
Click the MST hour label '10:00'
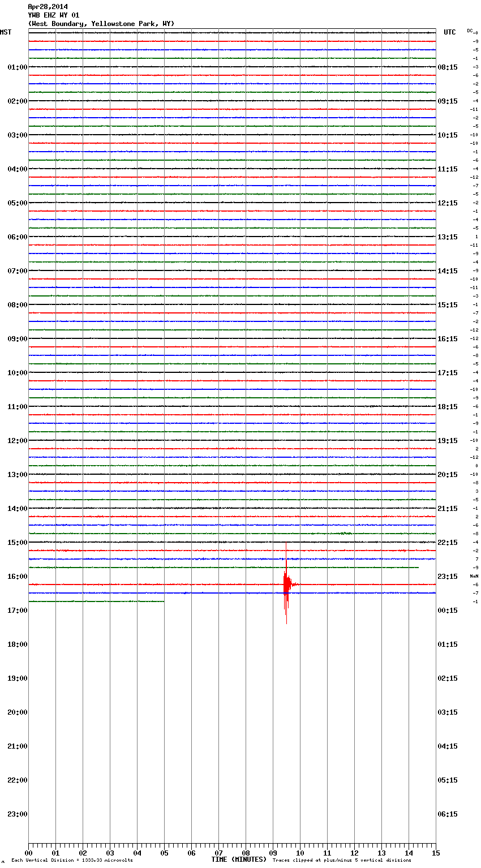18,373
